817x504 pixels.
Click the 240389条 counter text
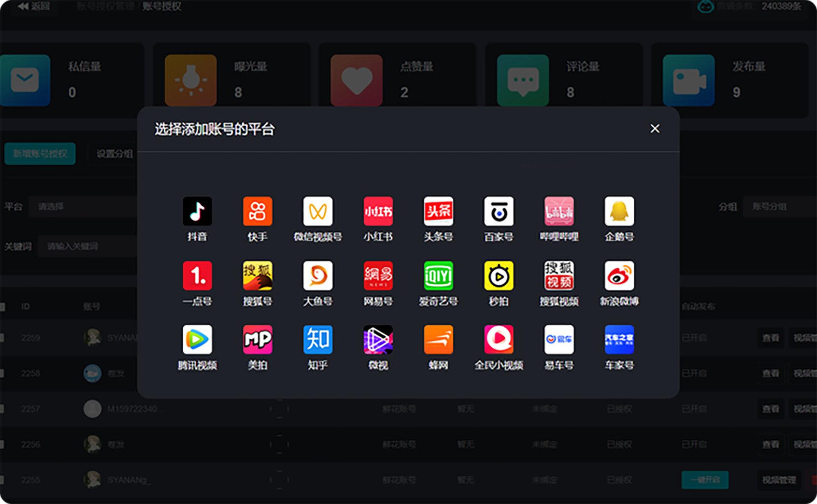point(781,6)
